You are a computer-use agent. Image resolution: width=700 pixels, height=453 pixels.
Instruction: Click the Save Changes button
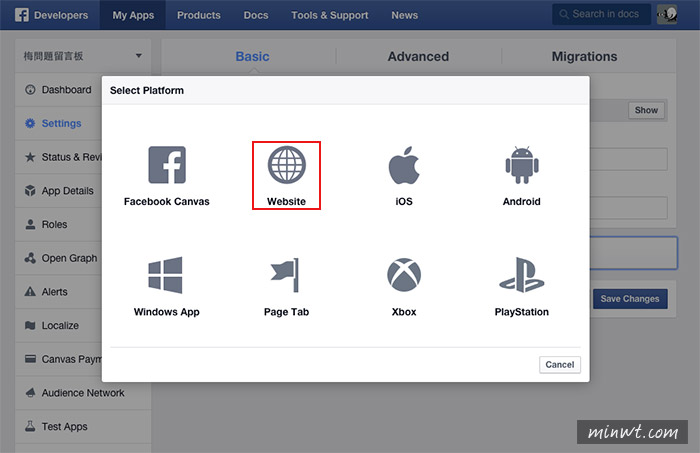tap(630, 299)
